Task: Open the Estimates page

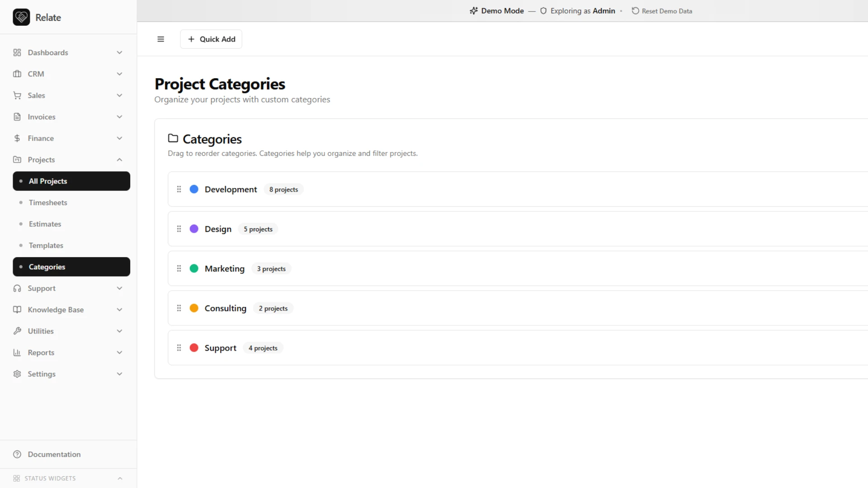Action: pyautogui.click(x=71, y=224)
